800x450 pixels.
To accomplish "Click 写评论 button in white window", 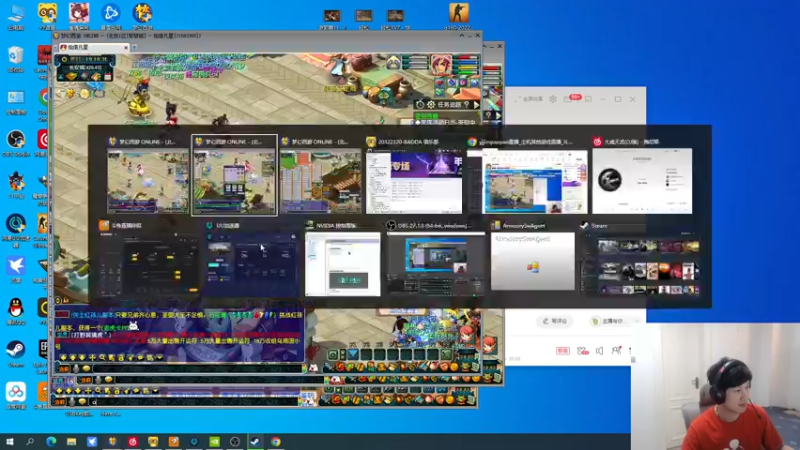I will (x=555, y=321).
